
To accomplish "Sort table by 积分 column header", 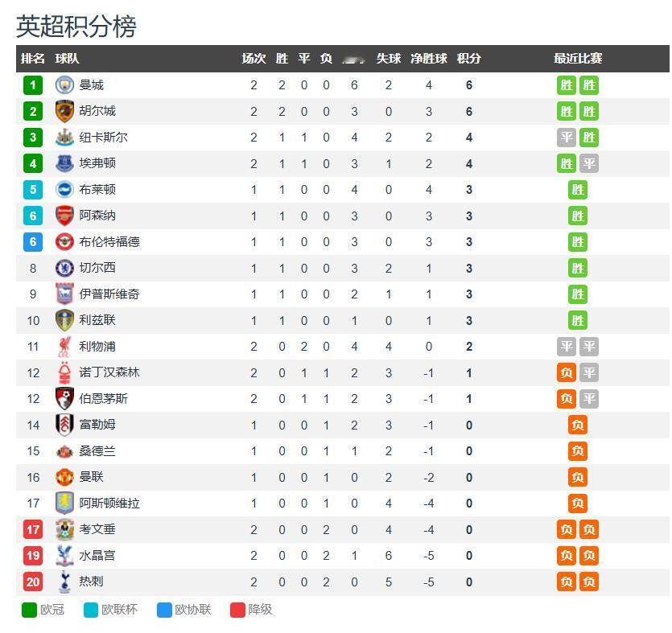I will coord(469,58).
